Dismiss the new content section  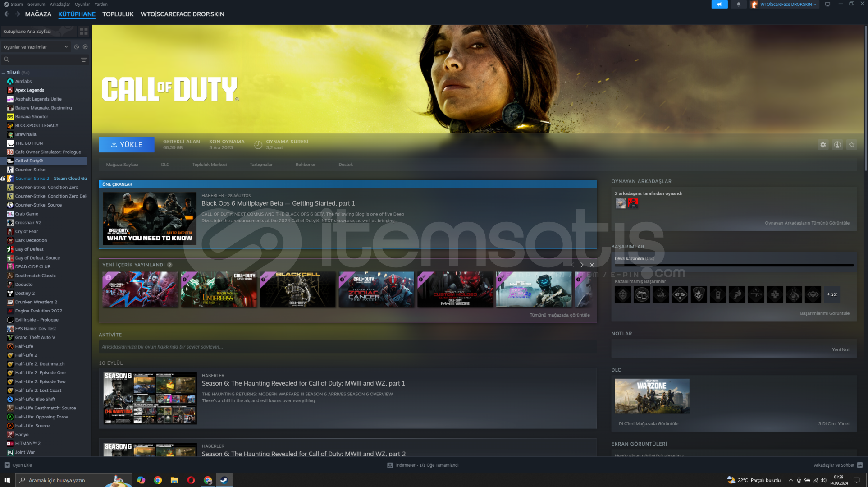tap(592, 265)
